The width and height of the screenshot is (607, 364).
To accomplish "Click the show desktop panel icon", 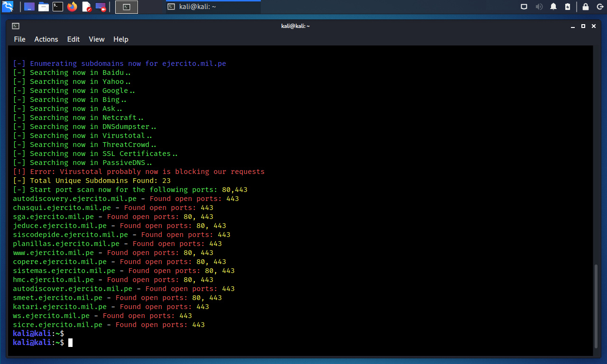I will (29, 7).
